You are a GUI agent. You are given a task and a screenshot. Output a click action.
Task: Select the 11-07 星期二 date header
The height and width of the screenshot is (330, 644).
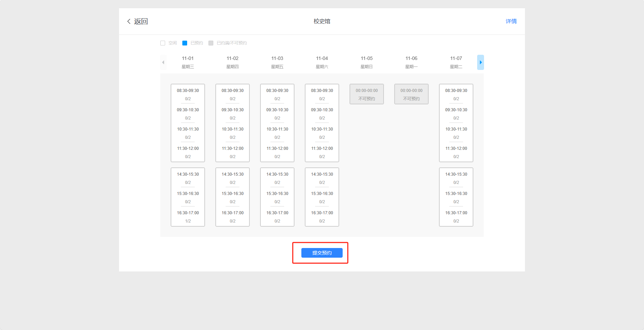(456, 62)
